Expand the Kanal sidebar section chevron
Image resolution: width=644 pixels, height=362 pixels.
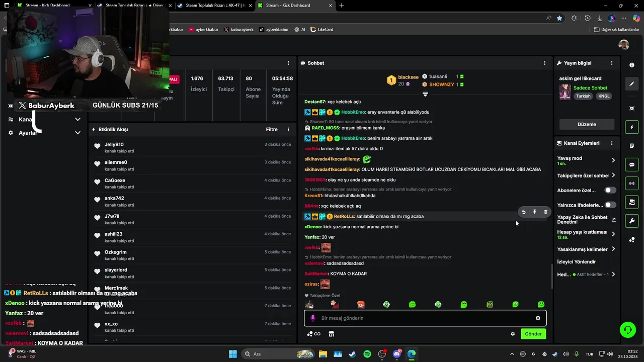click(x=77, y=120)
